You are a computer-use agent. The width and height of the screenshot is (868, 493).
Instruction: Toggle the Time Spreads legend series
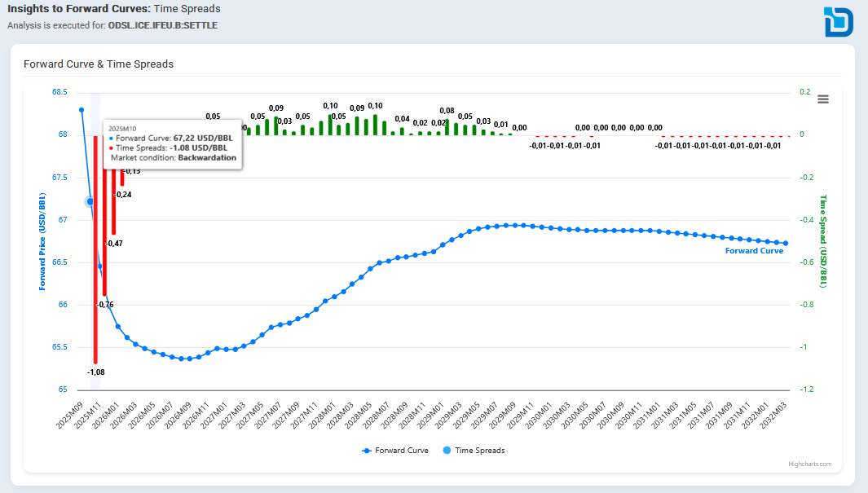pyautogui.click(x=474, y=451)
